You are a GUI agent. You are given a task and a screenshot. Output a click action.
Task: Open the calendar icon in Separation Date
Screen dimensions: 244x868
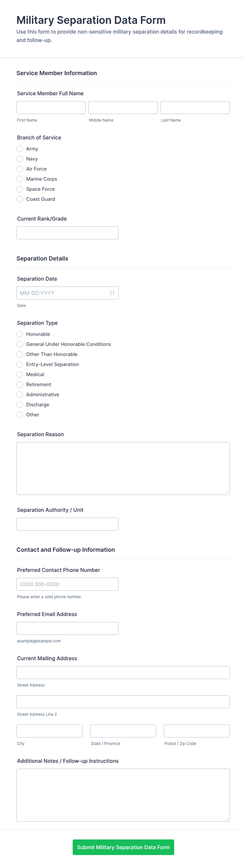[x=112, y=293]
